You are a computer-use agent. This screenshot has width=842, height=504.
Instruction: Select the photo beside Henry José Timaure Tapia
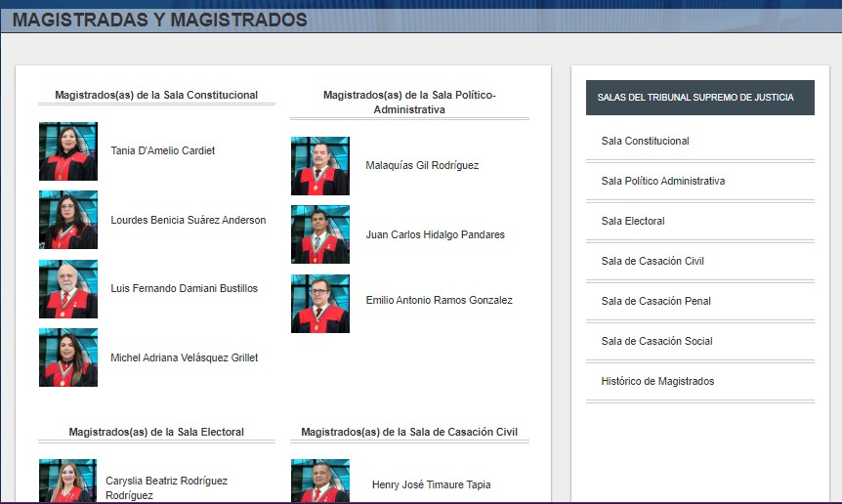(319, 482)
